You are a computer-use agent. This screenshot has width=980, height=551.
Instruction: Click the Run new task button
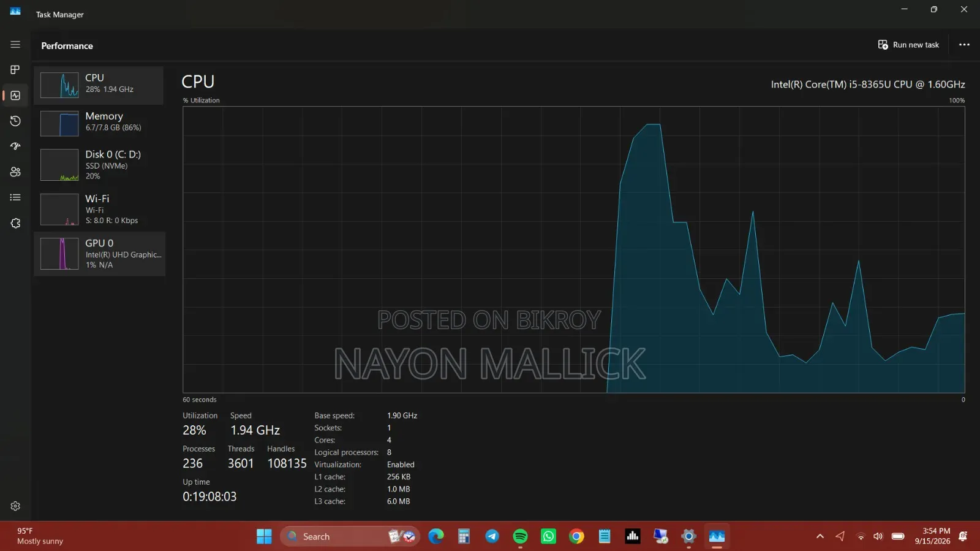908,45
